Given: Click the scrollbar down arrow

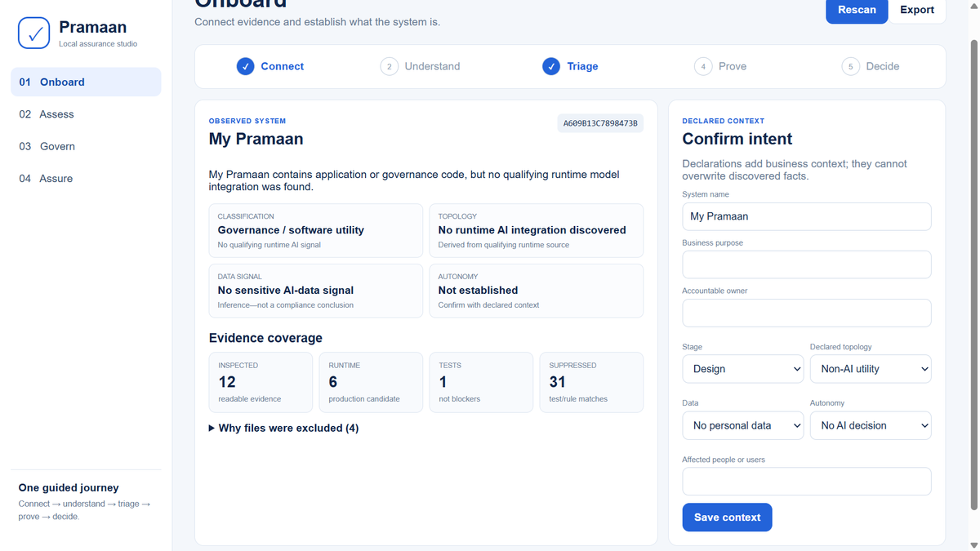Looking at the screenshot, I should 973,544.
